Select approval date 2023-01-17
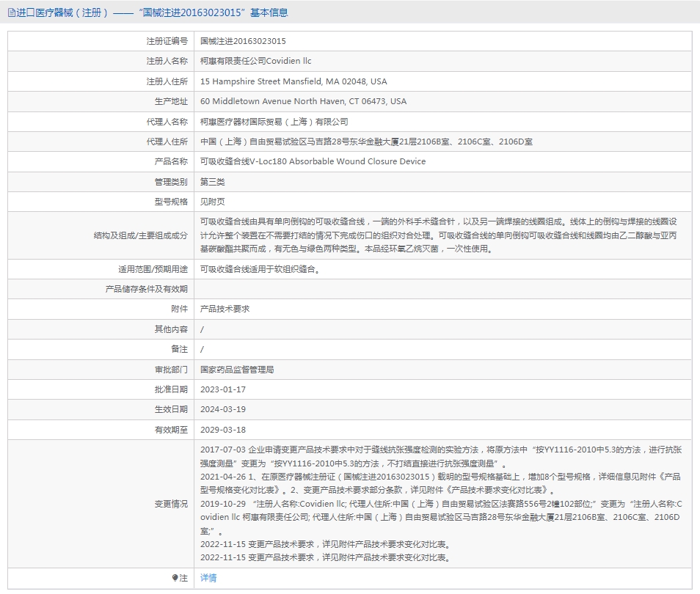This screenshot has height=594, width=700. point(223,389)
